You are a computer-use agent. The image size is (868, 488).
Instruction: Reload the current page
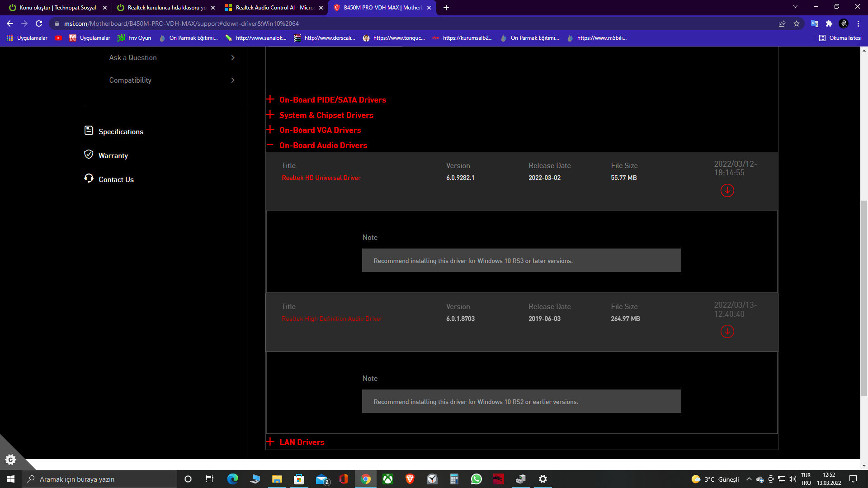(x=39, y=23)
